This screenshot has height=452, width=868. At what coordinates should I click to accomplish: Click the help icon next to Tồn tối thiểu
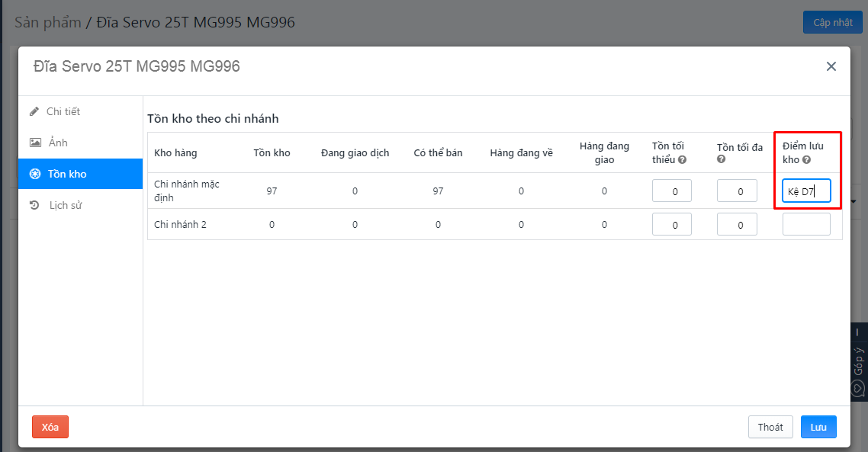click(682, 160)
